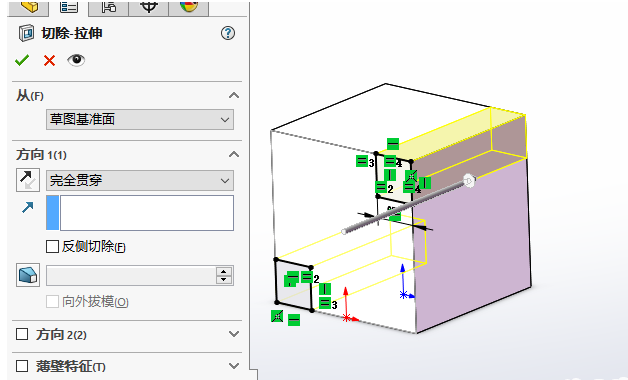Viewport: 628px width, 380px height.
Task: Toggle detailed preview eye icon
Action: tap(76, 60)
